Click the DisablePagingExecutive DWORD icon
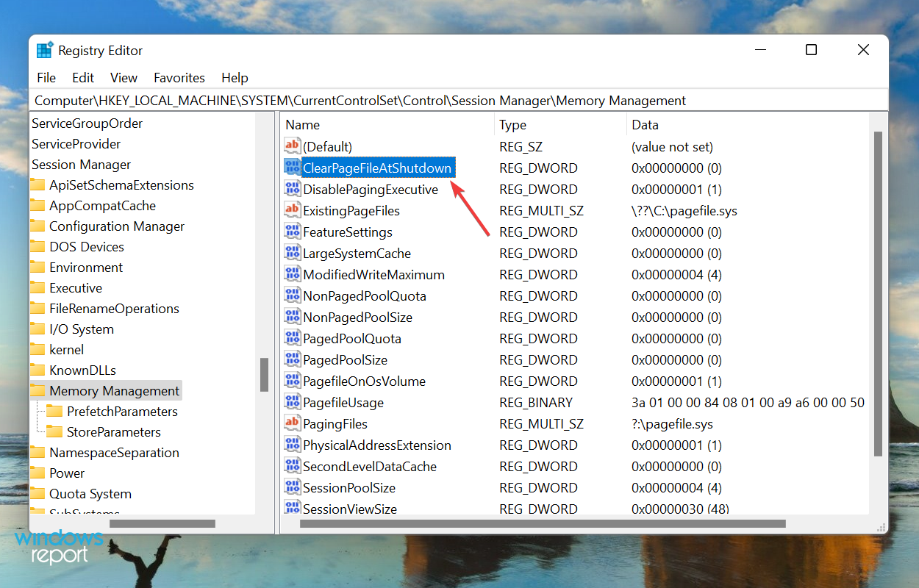The height and width of the screenshot is (588, 919). (292, 189)
